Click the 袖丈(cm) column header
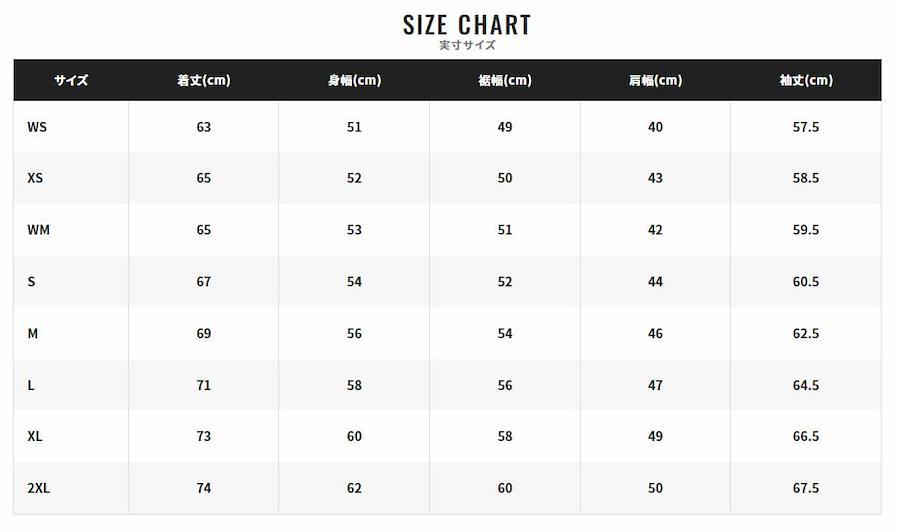The height and width of the screenshot is (532, 899). 806,80
